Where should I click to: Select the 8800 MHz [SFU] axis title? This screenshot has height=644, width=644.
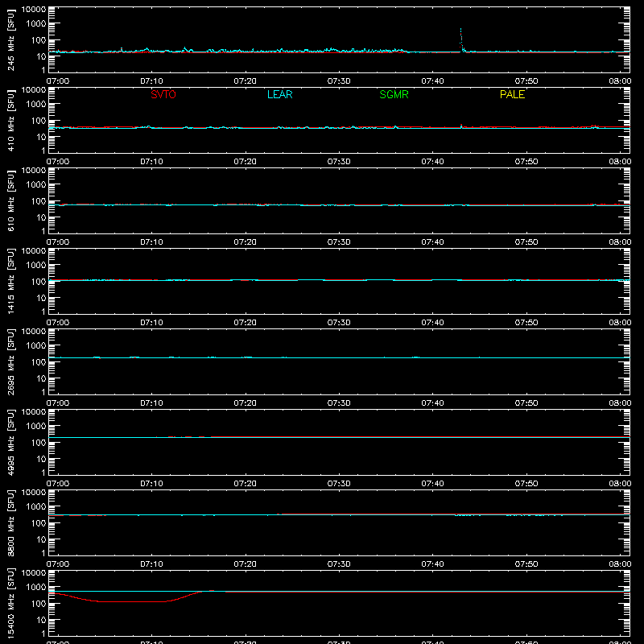click(10, 522)
